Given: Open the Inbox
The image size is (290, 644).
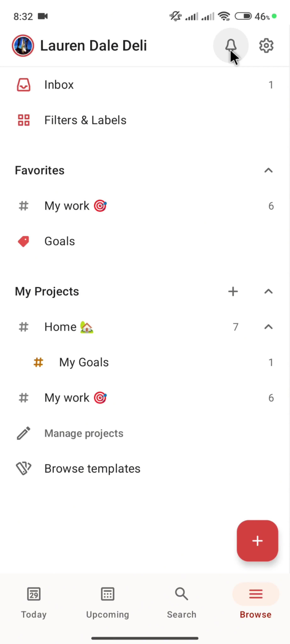Looking at the screenshot, I should pyautogui.click(x=59, y=85).
